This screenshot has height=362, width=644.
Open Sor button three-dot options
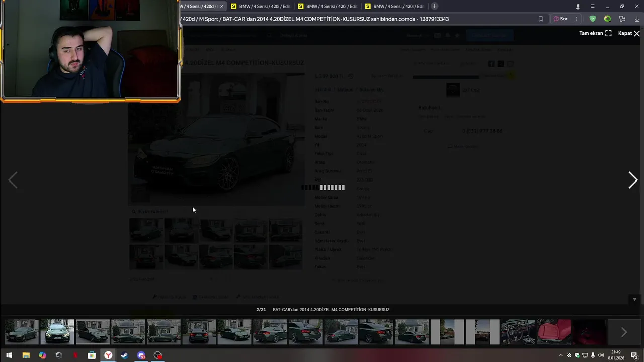point(576,19)
